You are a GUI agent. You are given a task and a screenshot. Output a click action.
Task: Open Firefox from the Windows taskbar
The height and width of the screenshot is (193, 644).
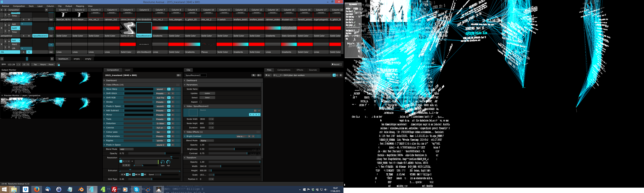pos(36,189)
